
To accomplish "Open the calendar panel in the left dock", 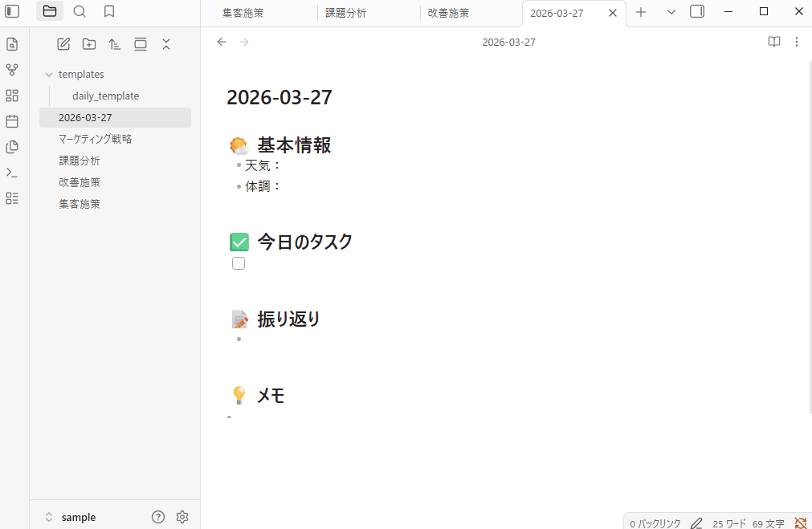I will [12, 120].
